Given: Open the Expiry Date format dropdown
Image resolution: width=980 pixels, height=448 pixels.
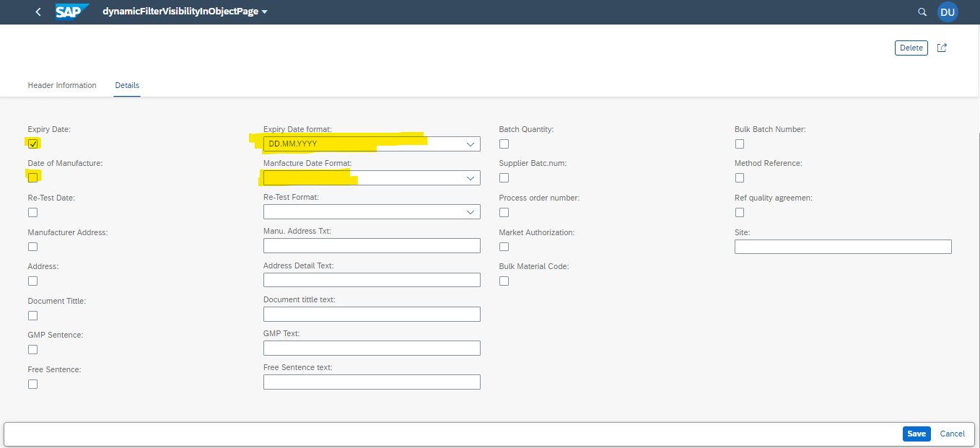Looking at the screenshot, I should coord(471,144).
